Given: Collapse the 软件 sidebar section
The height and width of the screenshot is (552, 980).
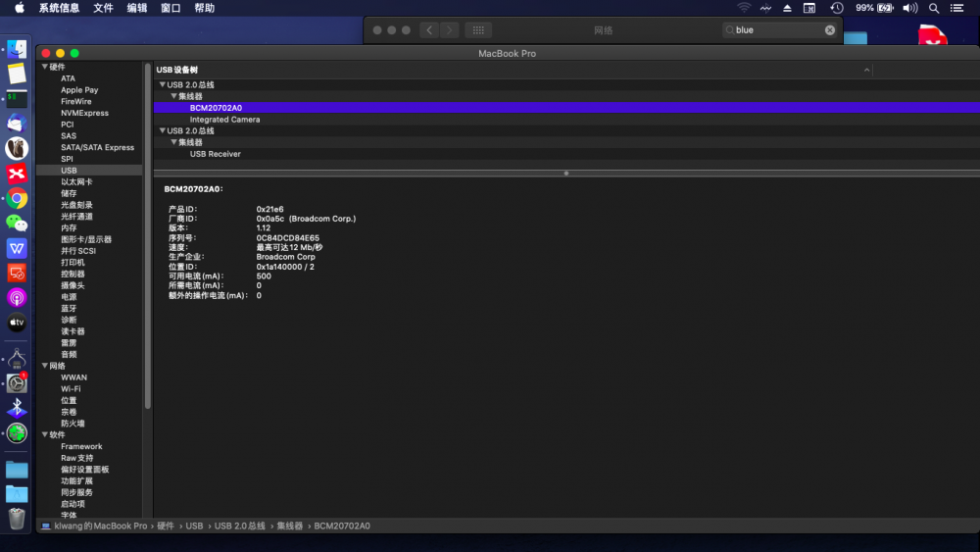Looking at the screenshot, I should click(45, 433).
